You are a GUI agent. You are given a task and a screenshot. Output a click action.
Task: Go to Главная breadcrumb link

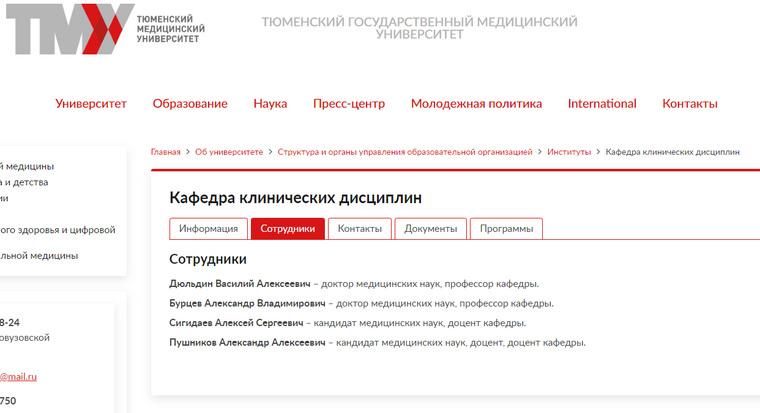pyautogui.click(x=165, y=152)
